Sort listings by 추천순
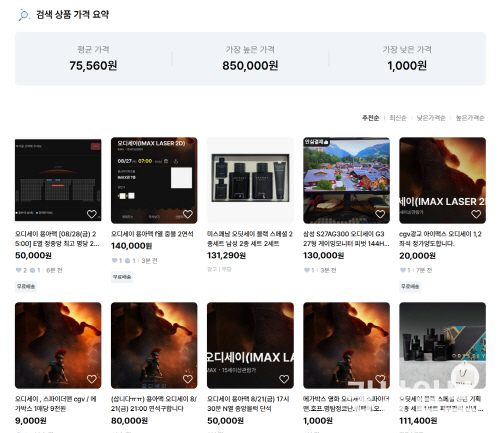Viewport: 500px width, 433px height. point(370,118)
